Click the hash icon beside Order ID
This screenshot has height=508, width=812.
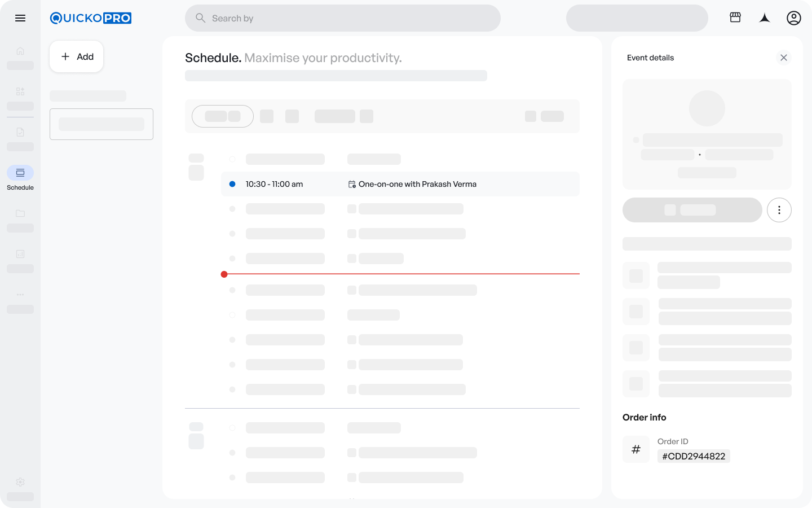636,449
